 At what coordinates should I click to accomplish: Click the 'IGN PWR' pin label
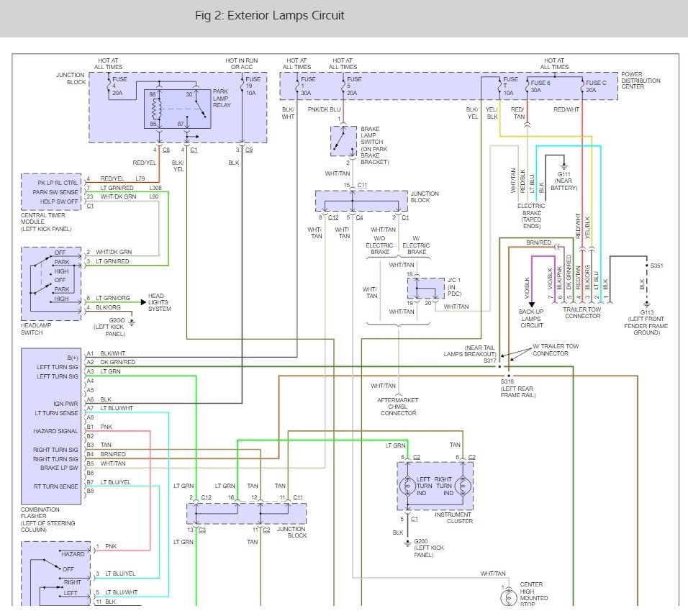coord(65,404)
